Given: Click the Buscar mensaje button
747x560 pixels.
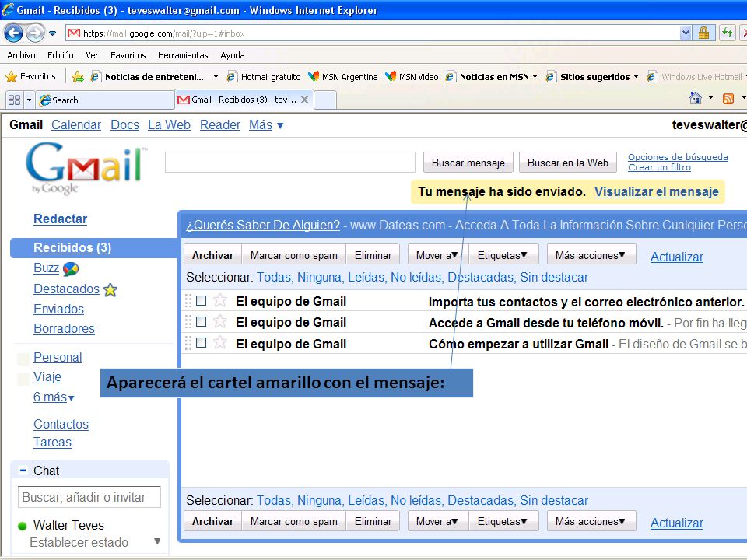Looking at the screenshot, I should pos(468,163).
